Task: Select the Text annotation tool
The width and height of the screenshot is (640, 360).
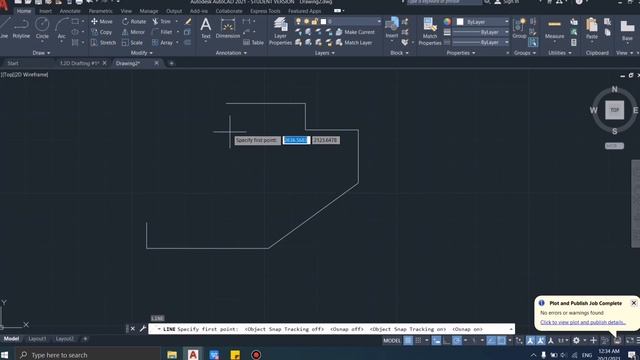Action: 206,29
